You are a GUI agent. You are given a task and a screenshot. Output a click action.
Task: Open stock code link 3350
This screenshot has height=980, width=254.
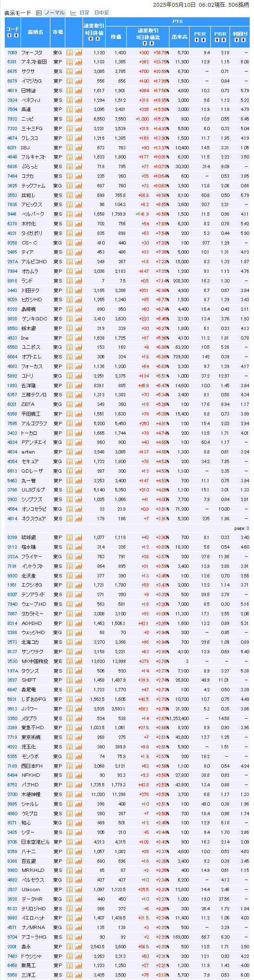[12, 718]
